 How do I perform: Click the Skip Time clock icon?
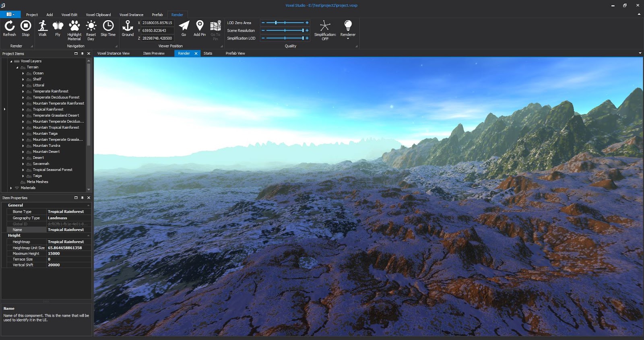point(108,26)
